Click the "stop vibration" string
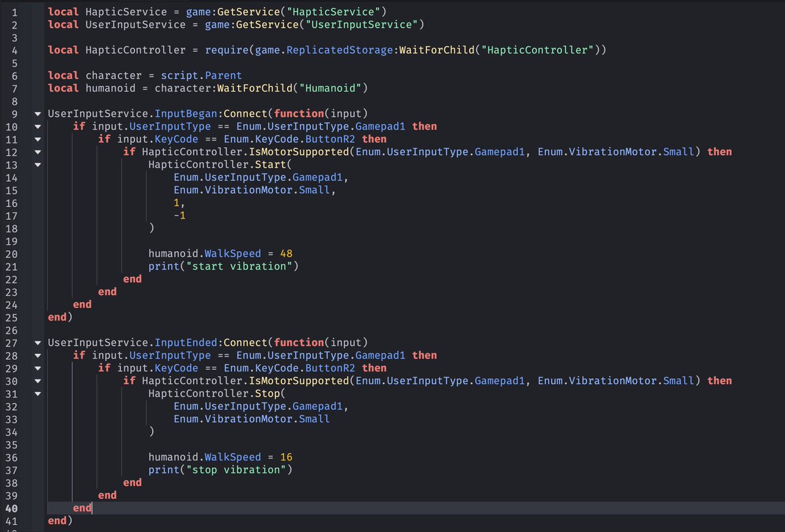 click(236, 470)
